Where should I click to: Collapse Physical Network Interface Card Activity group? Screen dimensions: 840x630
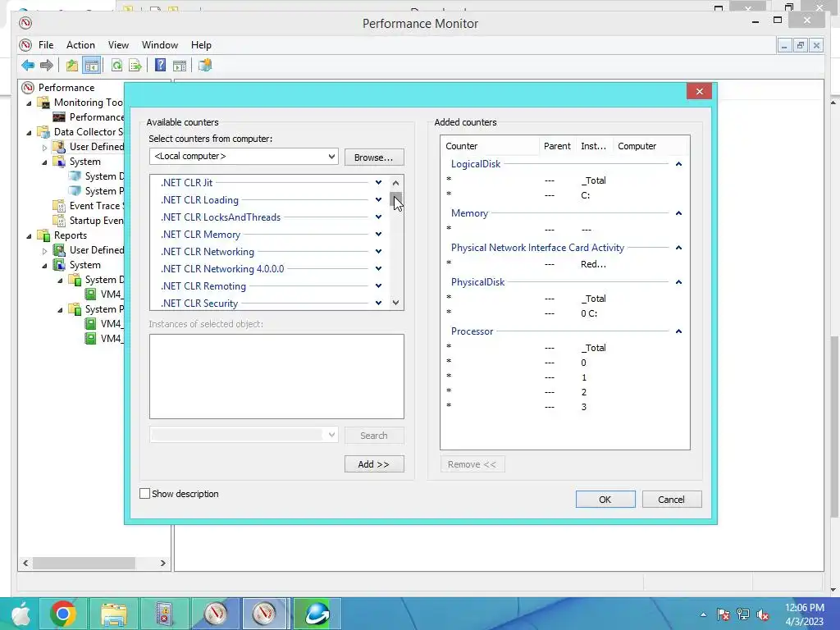[x=678, y=248]
